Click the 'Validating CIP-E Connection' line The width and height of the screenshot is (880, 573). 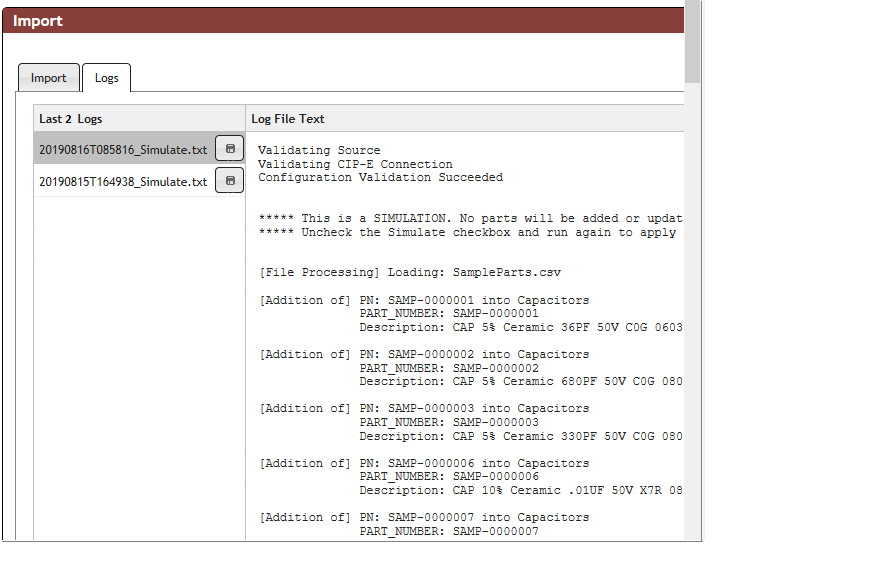355,164
